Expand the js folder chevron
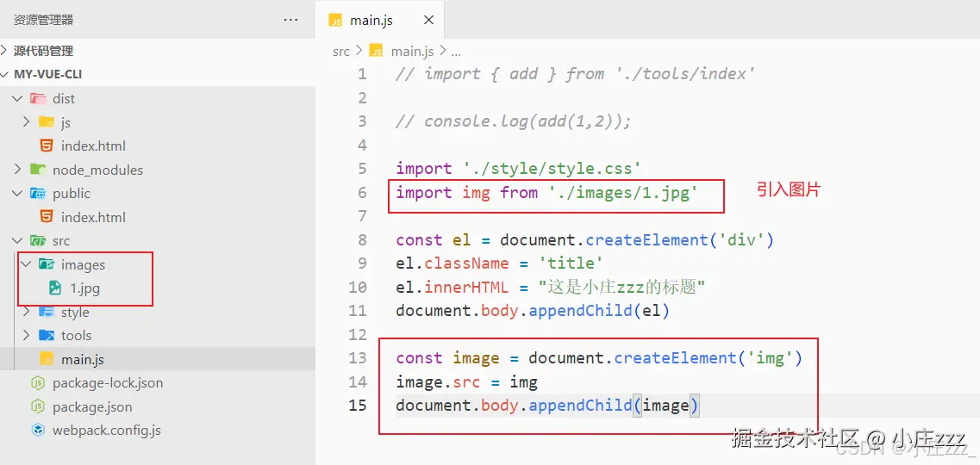Screen dimensions: 980x465 [26, 121]
